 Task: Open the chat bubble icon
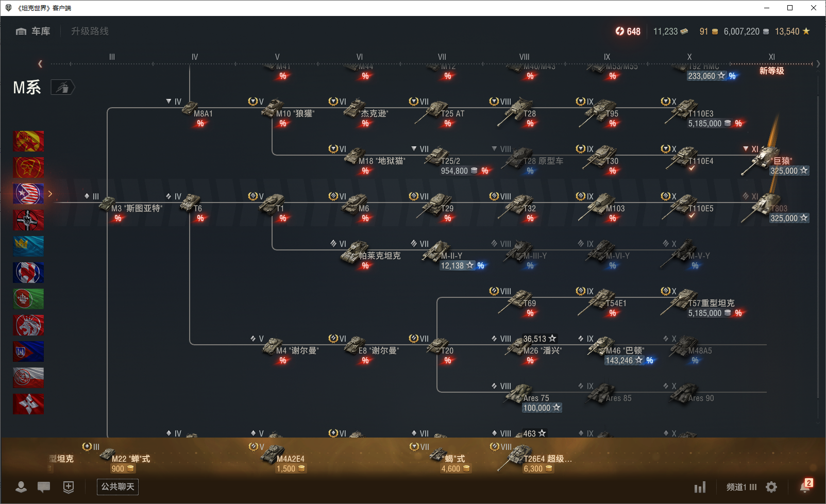[x=44, y=487]
